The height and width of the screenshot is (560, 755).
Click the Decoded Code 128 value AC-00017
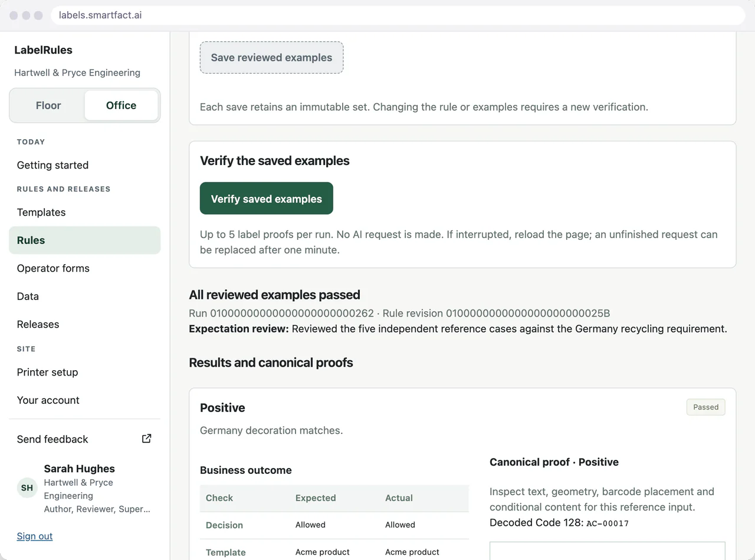tap(608, 523)
